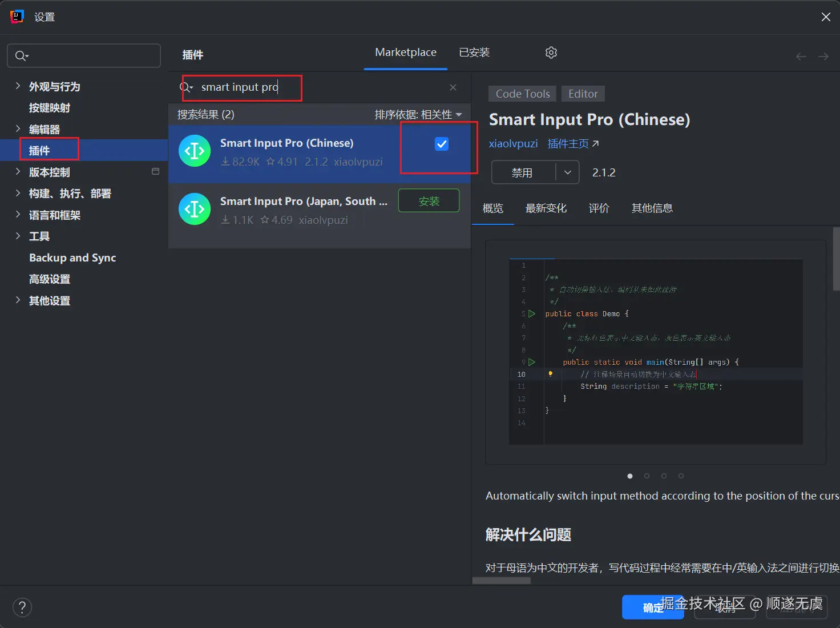Click vertical scrollbar in plugin details
This screenshot has width=840, height=628.
(837, 259)
